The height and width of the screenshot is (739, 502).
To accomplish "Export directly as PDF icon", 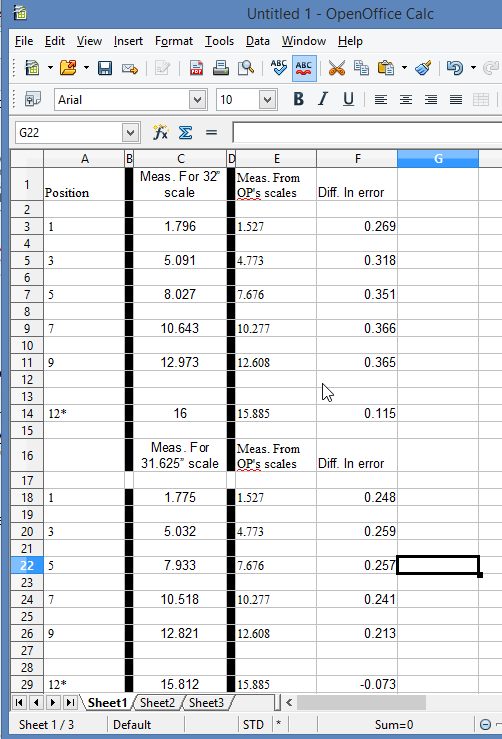I will coord(196,68).
